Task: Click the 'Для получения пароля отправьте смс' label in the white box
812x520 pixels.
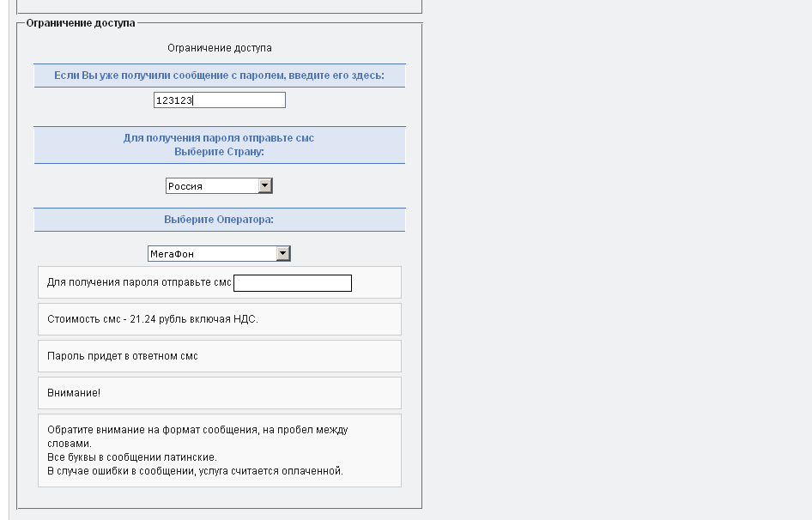Action: click(139, 282)
